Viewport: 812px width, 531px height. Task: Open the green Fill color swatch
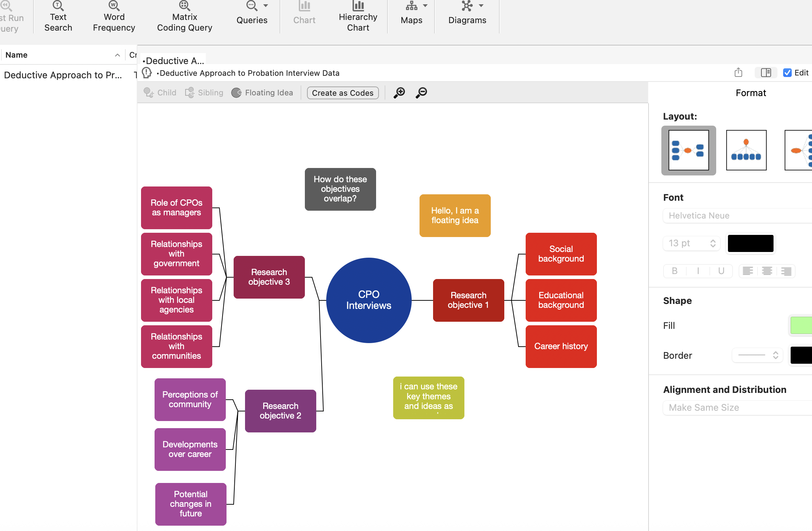click(801, 325)
